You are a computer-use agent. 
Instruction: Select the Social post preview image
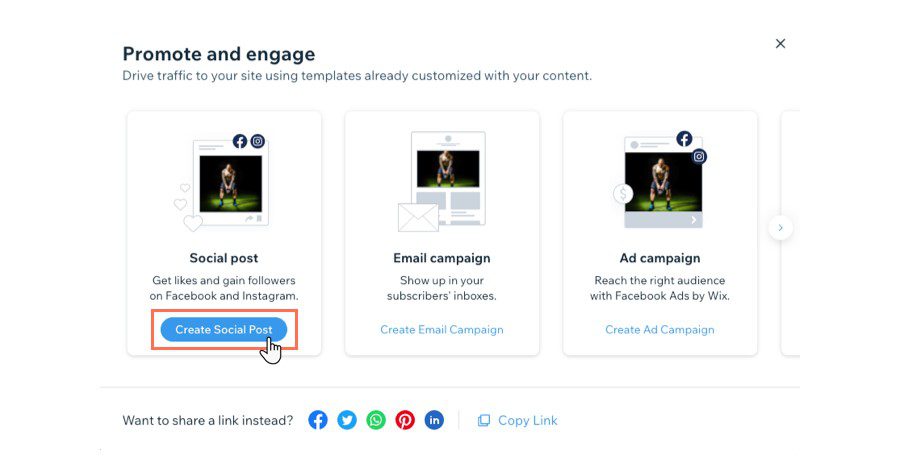[x=231, y=183]
